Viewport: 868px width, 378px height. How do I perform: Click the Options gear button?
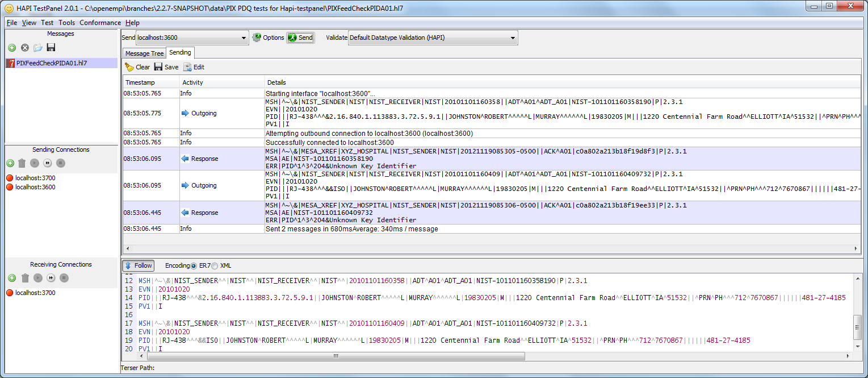[x=268, y=38]
